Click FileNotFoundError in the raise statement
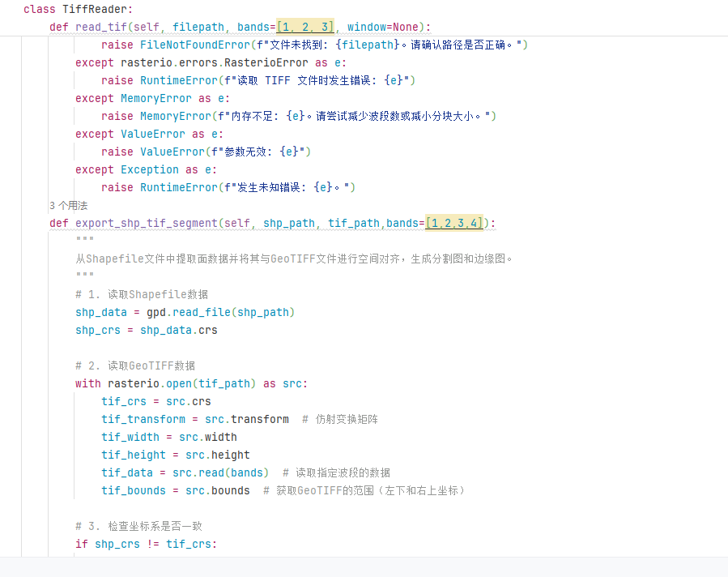This screenshot has height=577, width=728. tap(195, 45)
